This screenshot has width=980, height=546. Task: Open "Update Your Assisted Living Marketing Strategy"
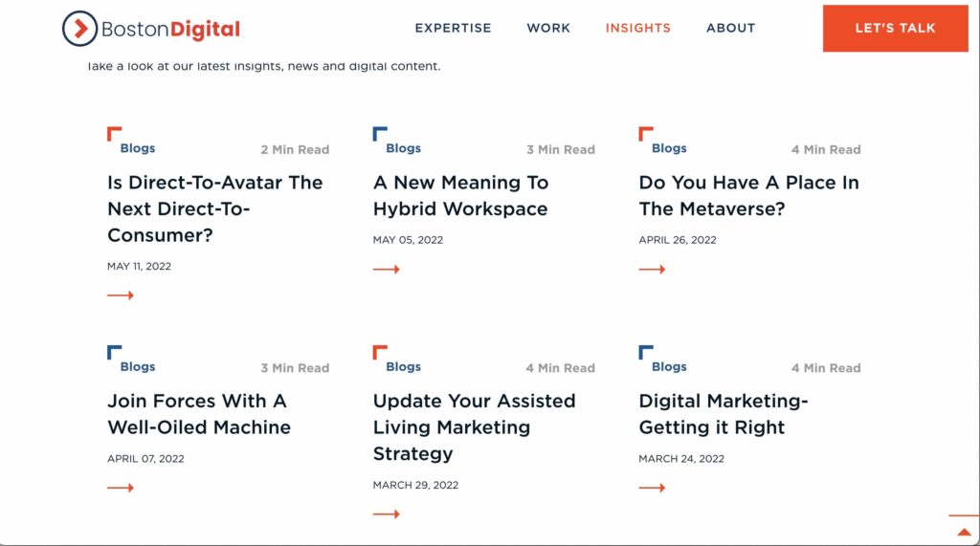(x=474, y=426)
